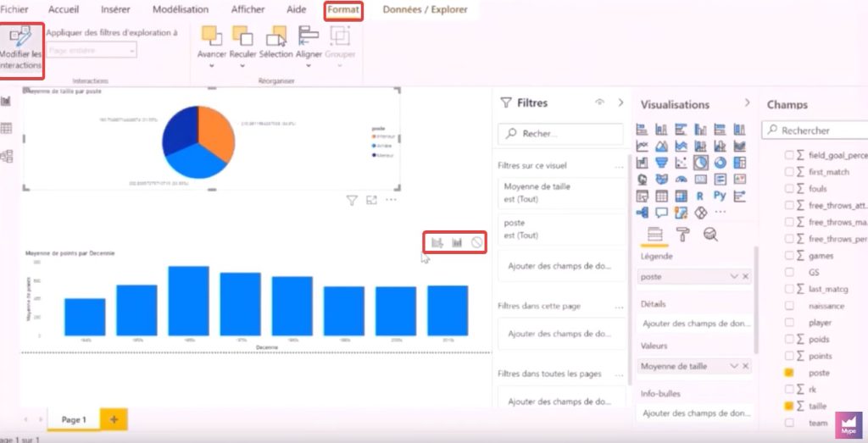868x443 pixels.
Task: Open the Avancer dropdown
Action: coord(211,66)
